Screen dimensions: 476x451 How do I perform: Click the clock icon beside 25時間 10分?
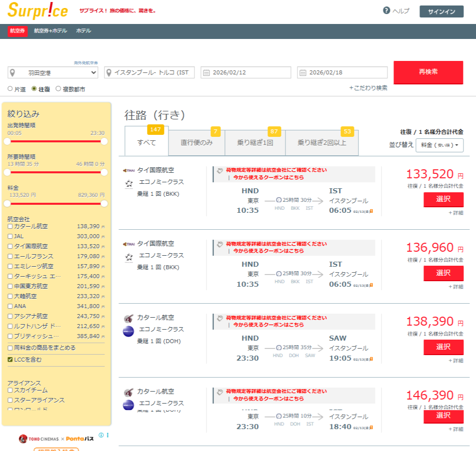(x=278, y=416)
